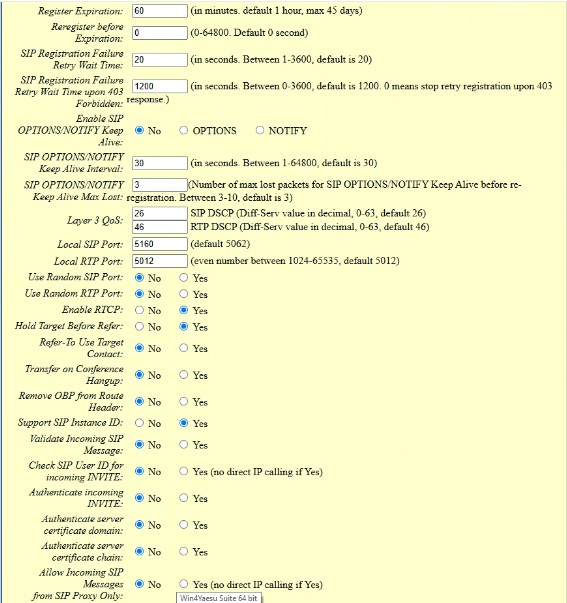Select NOTIFY for SIP Keep Alive
The height and width of the screenshot is (603, 567).
point(260,130)
